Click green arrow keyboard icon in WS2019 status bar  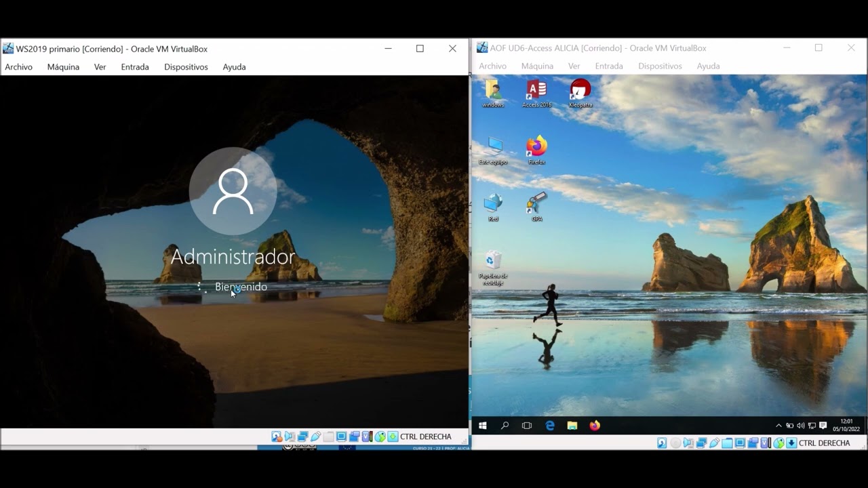[393, 436]
